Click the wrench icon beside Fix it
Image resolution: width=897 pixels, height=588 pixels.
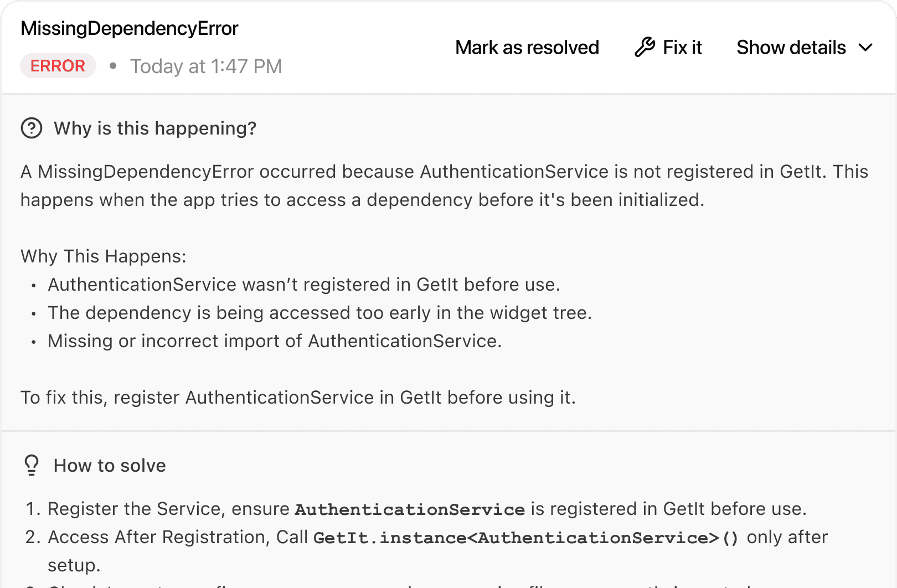click(x=645, y=48)
